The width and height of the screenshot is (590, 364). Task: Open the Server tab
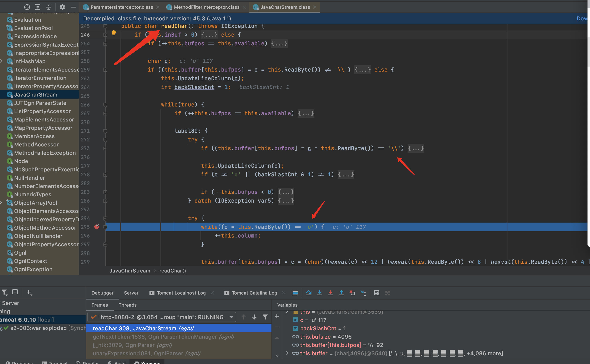131,293
